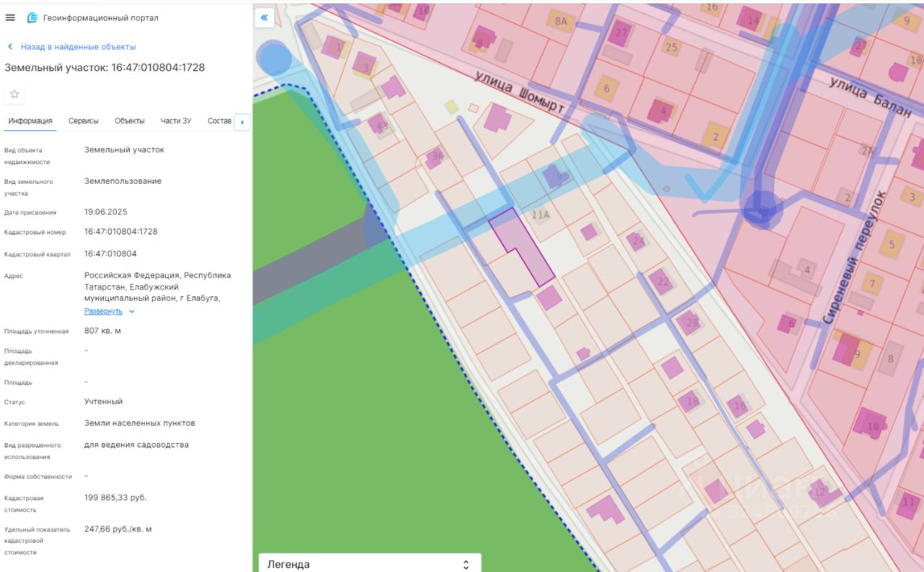Click the label Статус
The width and height of the screenshot is (924, 572).
[x=14, y=402]
